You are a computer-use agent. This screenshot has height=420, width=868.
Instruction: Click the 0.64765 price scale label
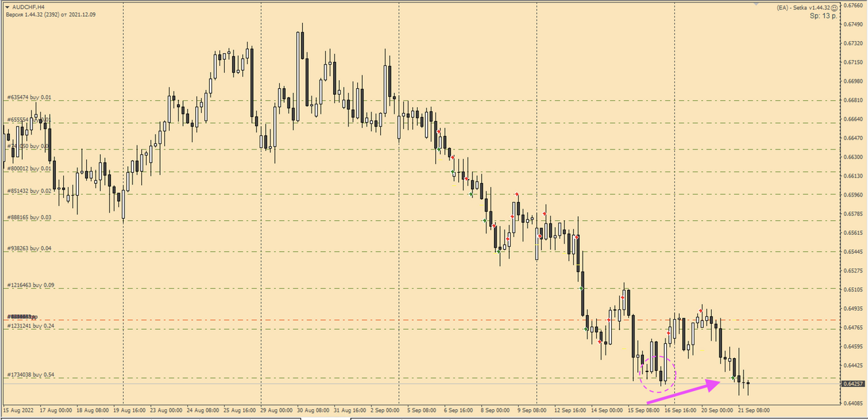click(853, 327)
